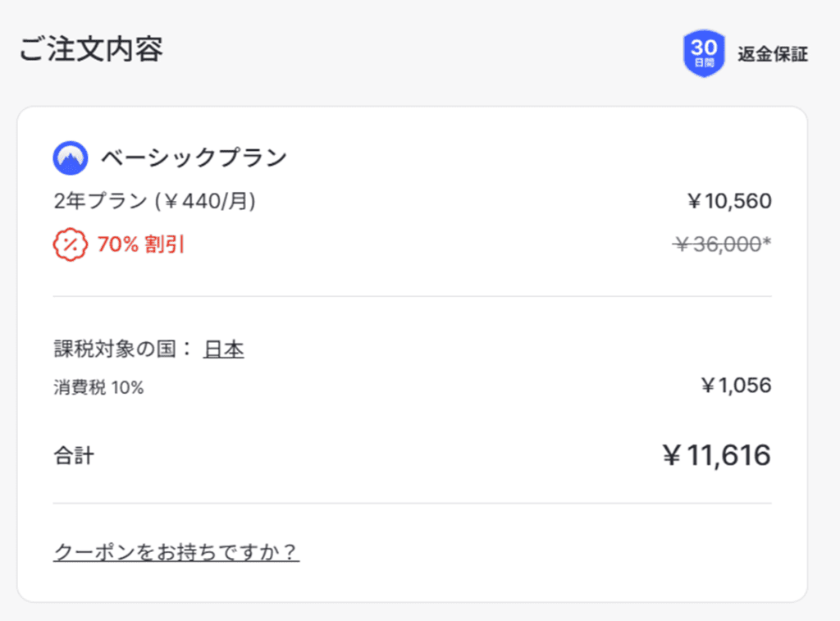The height and width of the screenshot is (621, 840).
Task: Open the 日本 tax country link
Action: tap(224, 349)
